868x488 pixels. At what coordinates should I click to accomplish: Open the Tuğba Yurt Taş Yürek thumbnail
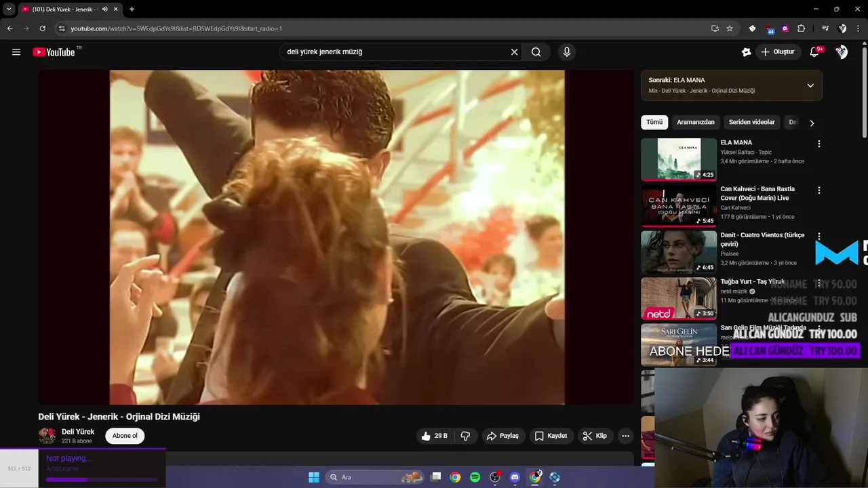click(x=679, y=298)
